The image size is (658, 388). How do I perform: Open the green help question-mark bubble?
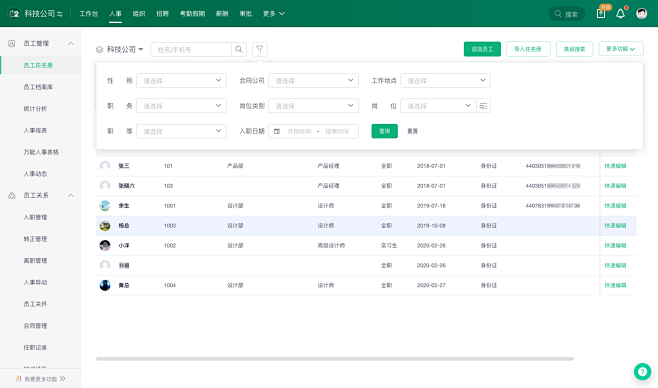[642, 371]
